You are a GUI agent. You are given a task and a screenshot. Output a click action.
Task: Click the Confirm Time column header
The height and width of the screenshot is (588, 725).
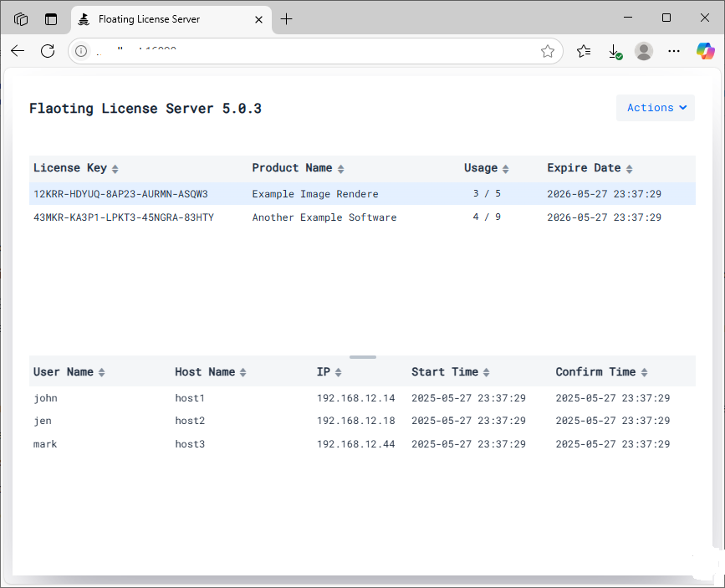[595, 372]
